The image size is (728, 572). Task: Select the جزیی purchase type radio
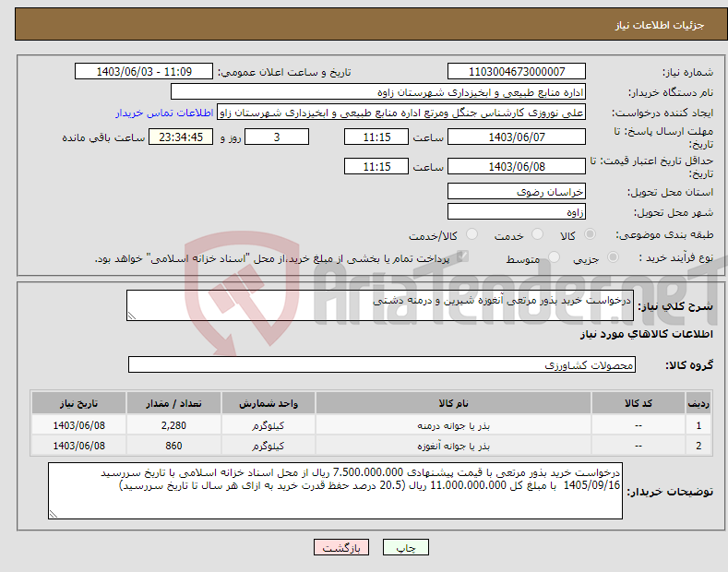[x=613, y=257]
